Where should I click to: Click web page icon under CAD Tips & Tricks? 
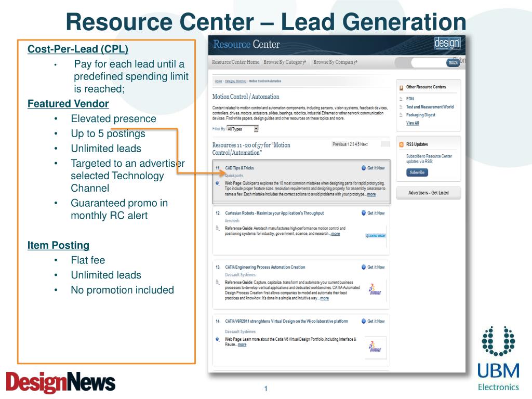[x=218, y=183]
